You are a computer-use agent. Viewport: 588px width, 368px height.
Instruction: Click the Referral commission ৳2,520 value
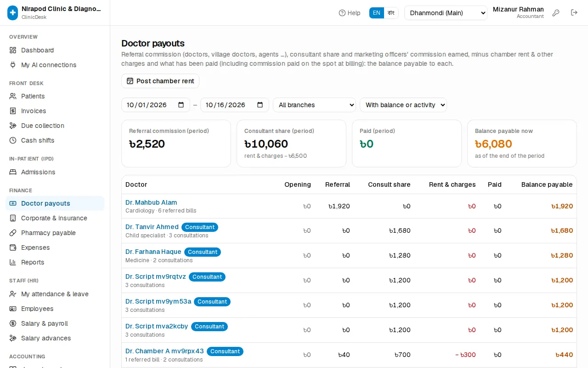(x=147, y=144)
